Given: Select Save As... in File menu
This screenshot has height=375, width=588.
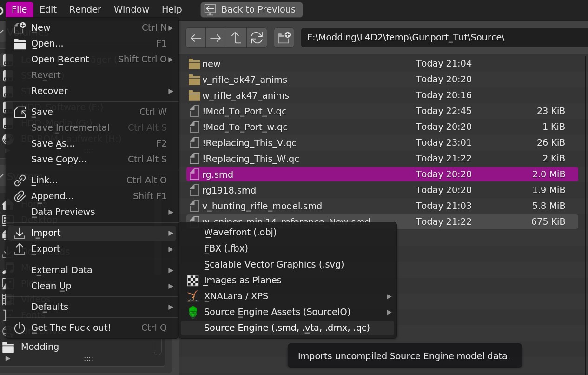Looking at the screenshot, I should (53, 143).
